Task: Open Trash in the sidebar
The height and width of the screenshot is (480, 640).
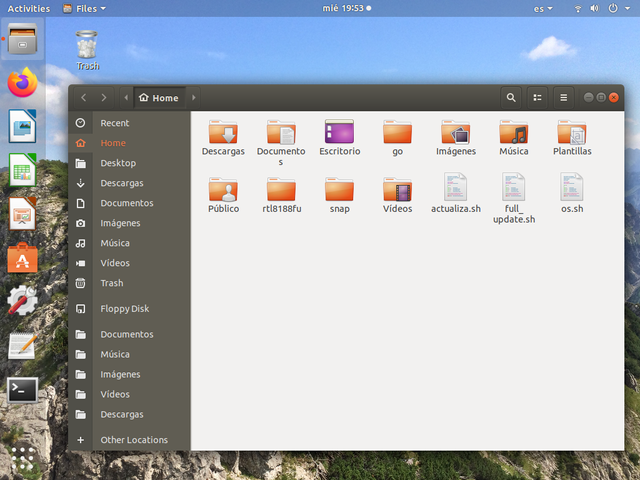Action: (x=111, y=283)
